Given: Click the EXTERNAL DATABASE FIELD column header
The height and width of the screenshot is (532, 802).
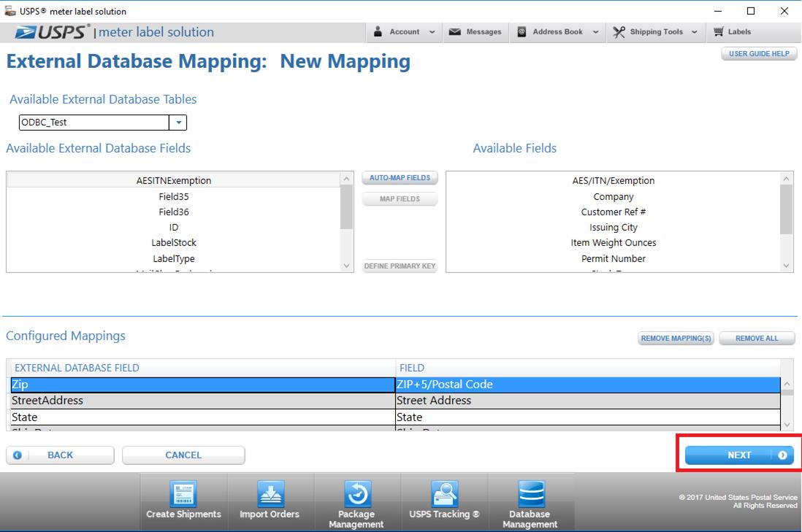Looking at the screenshot, I should pyautogui.click(x=203, y=368).
